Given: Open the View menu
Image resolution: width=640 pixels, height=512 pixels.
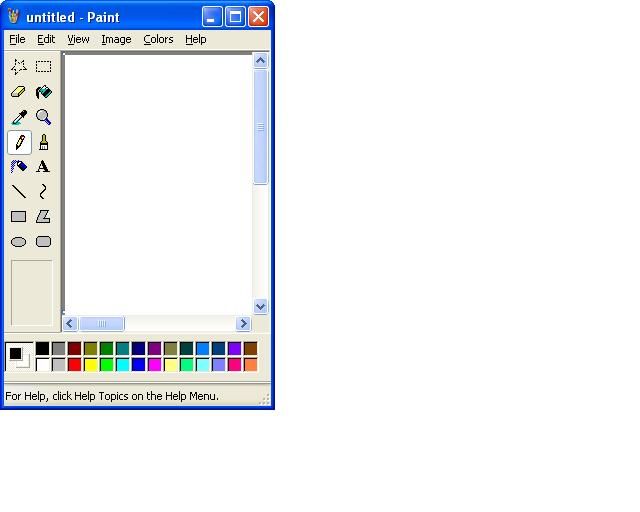Looking at the screenshot, I should (x=78, y=39).
